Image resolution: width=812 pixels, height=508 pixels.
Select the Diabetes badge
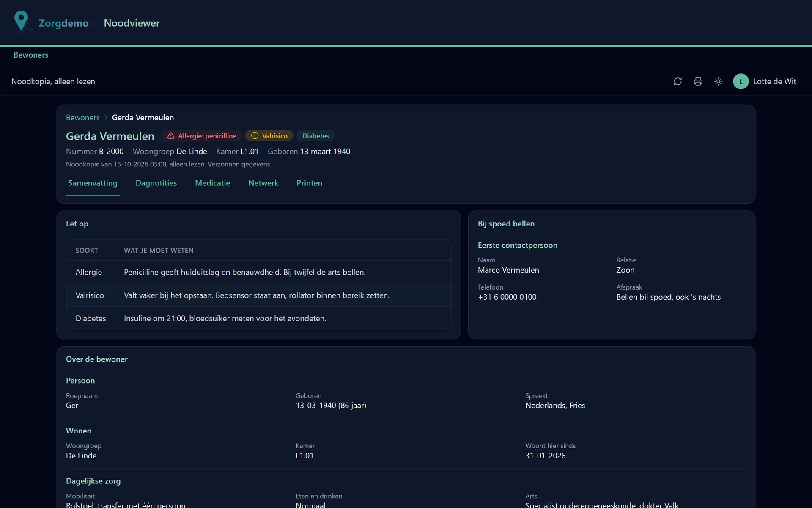click(315, 136)
